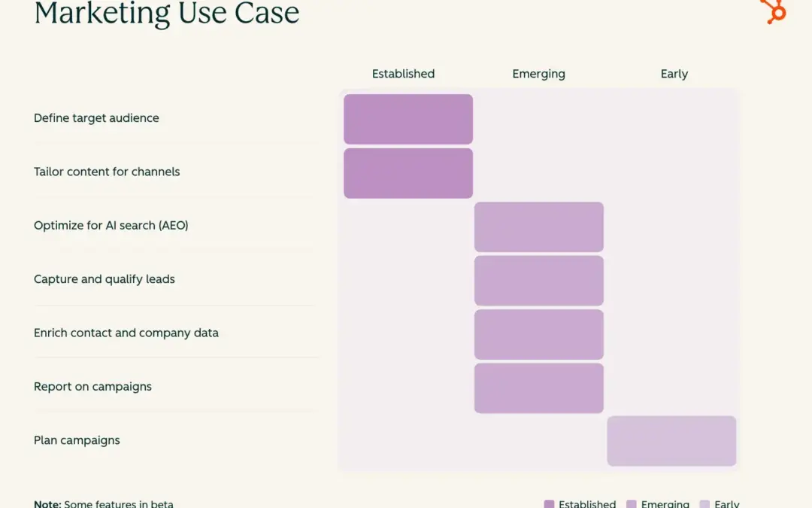Click the Enrich contact and company data label
This screenshot has width=812, height=508.
tap(126, 333)
